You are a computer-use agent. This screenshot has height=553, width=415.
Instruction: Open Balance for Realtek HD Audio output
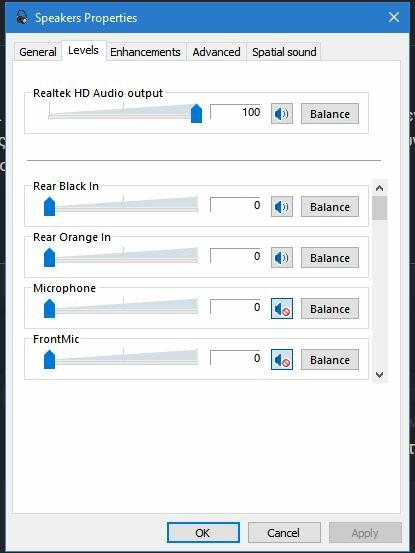tap(330, 114)
